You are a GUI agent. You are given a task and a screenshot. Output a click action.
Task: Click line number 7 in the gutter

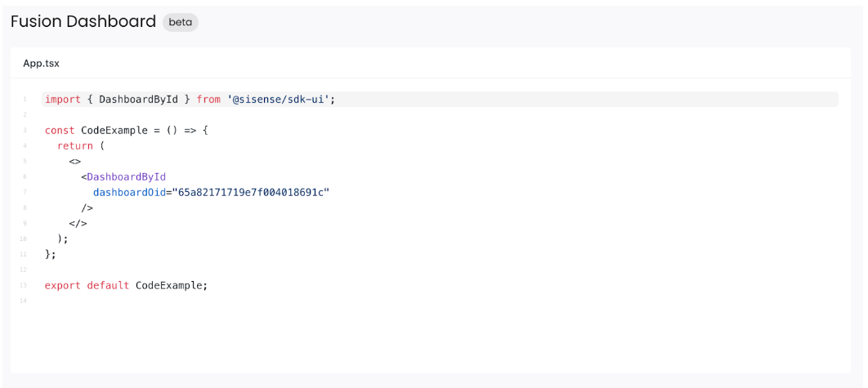[25, 193]
